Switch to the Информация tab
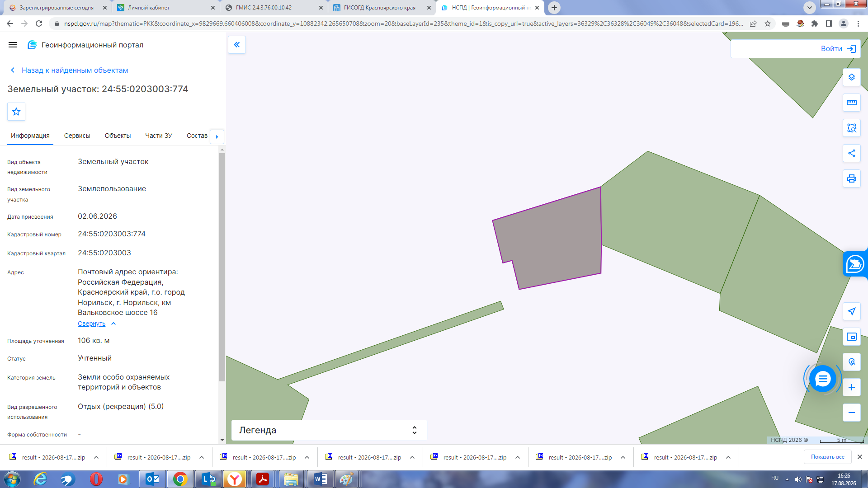Screen dimensions: 868x488 click(x=30, y=136)
